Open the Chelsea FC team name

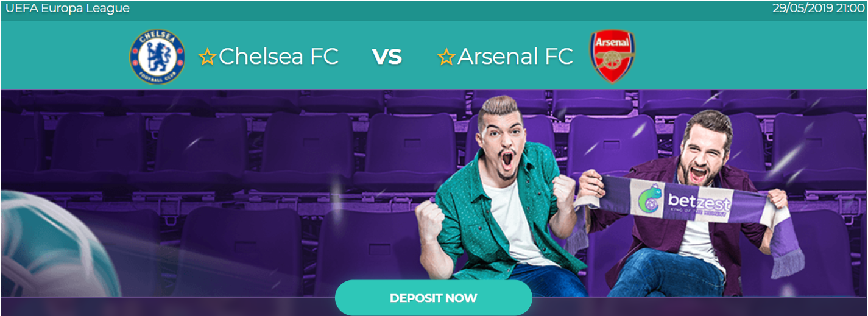pos(278,57)
